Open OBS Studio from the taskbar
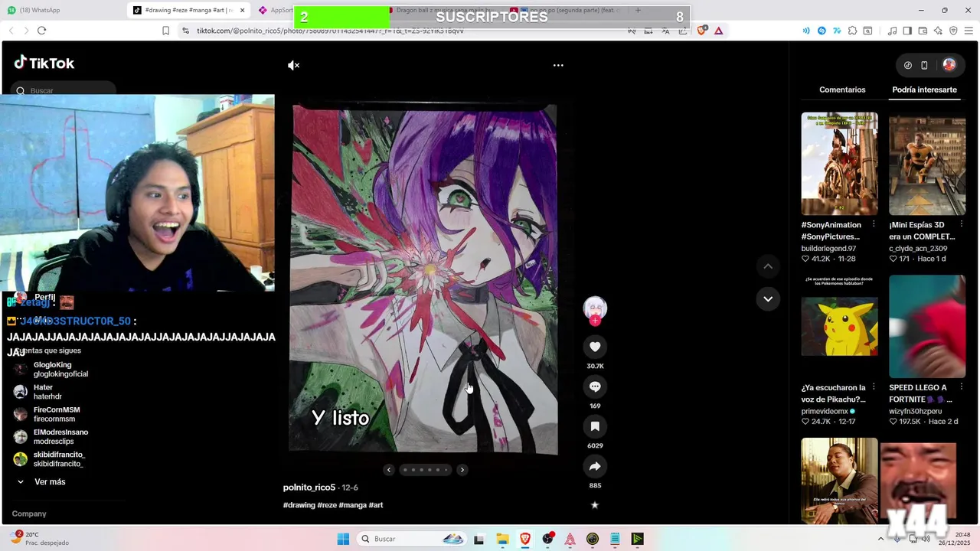This screenshot has width=980, height=551. click(547, 539)
